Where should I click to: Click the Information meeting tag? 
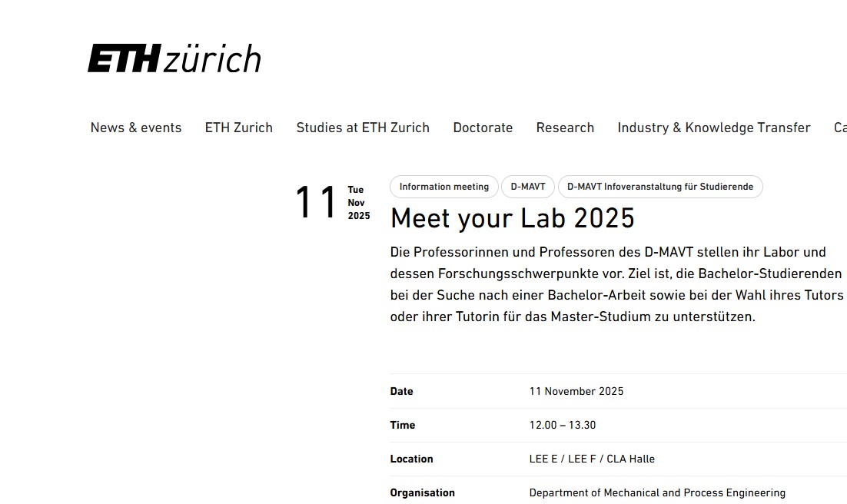point(444,187)
